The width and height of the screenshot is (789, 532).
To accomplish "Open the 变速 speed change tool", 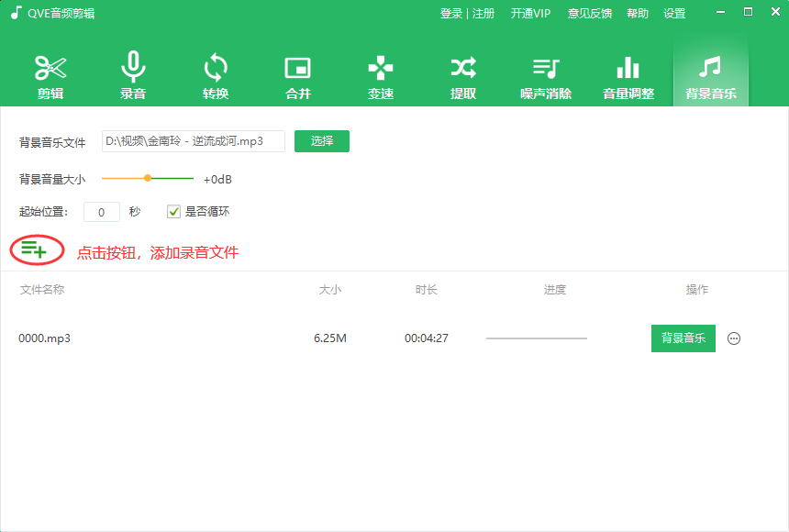I will [381, 78].
